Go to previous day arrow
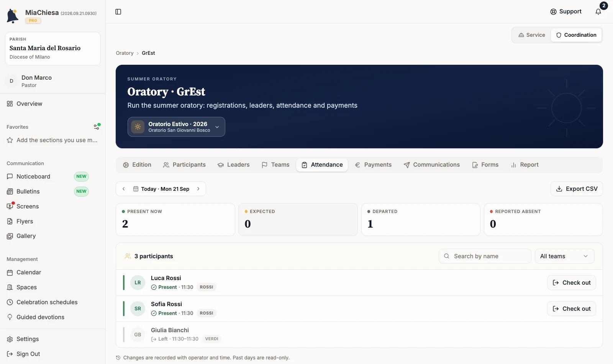Viewport: 613px width, 364px height. tap(124, 189)
